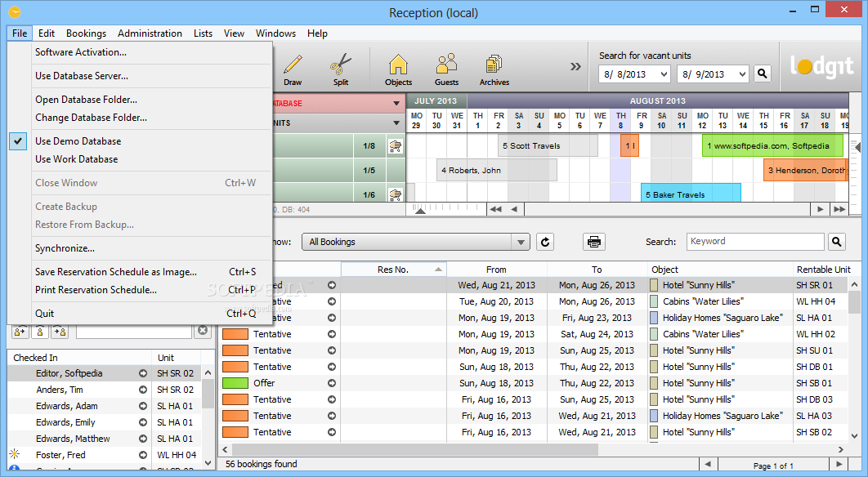Screen dimensions: 868x477
Task: Click the guest check-in icon
Action: pos(60,331)
